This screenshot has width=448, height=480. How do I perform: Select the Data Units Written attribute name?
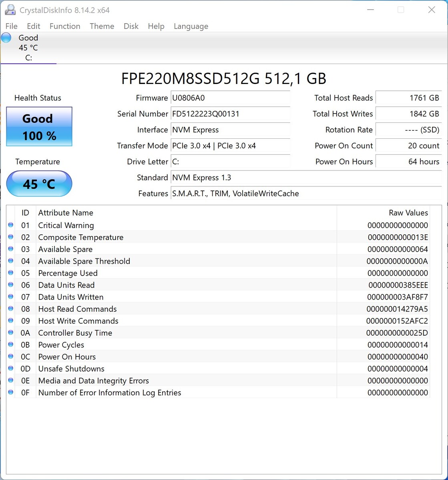tap(71, 297)
